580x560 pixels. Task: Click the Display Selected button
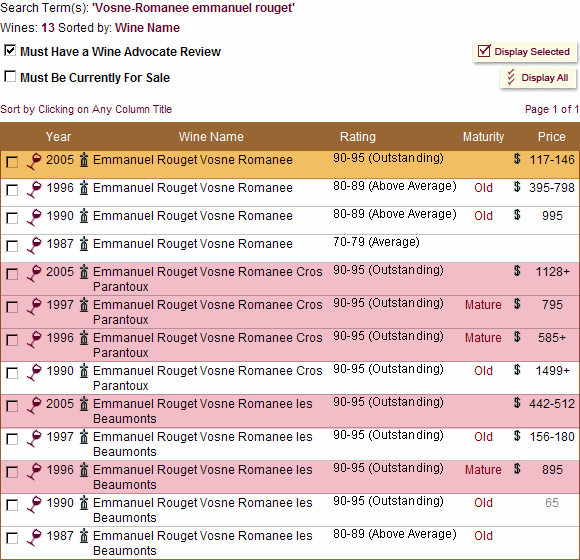pos(525,52)
